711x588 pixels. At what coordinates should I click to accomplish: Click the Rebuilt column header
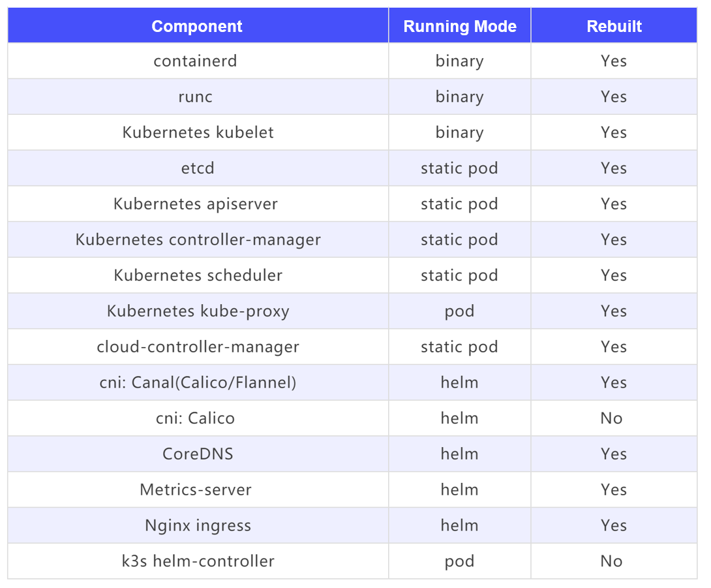[614, 27]
